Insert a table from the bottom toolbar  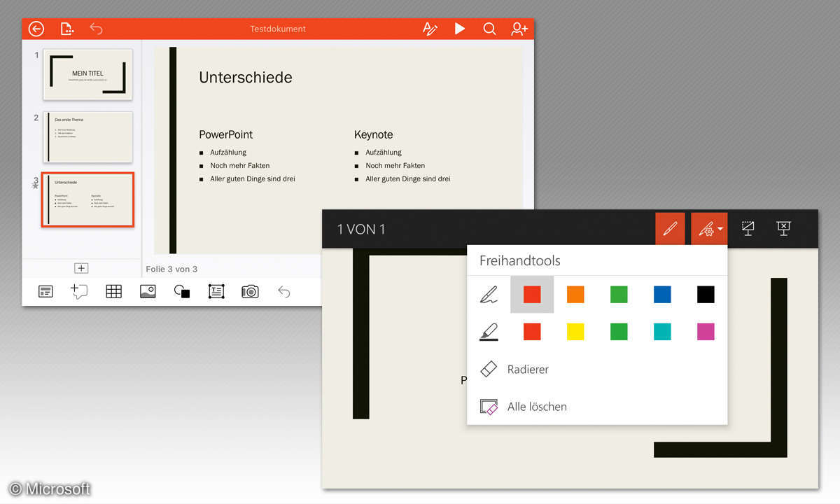click(113, 292)
